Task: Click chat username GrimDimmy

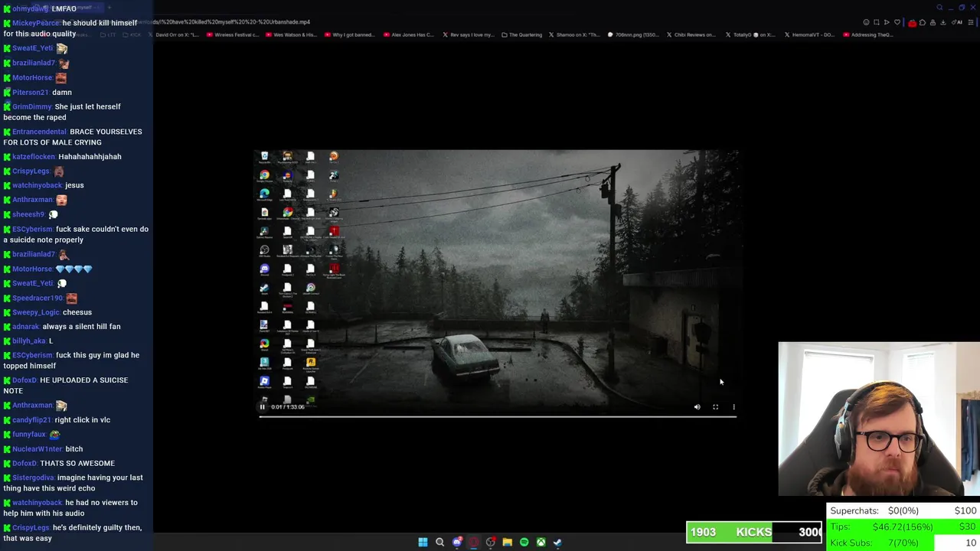Action: tap(31, 106)
